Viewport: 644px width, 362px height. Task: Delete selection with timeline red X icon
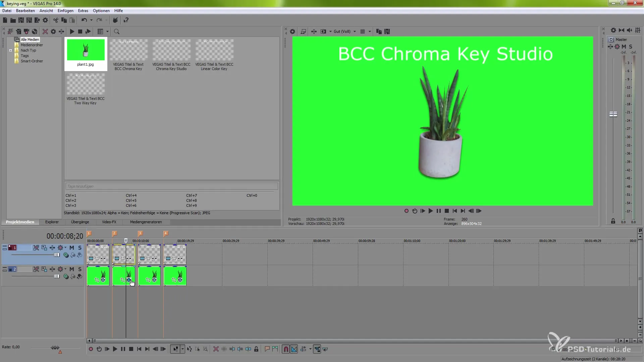pos(216,349)
